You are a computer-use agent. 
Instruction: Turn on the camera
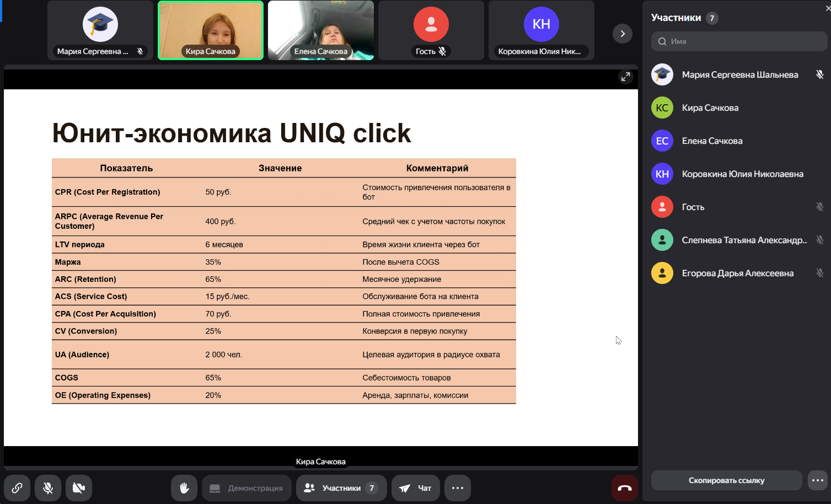pos(79,488)
